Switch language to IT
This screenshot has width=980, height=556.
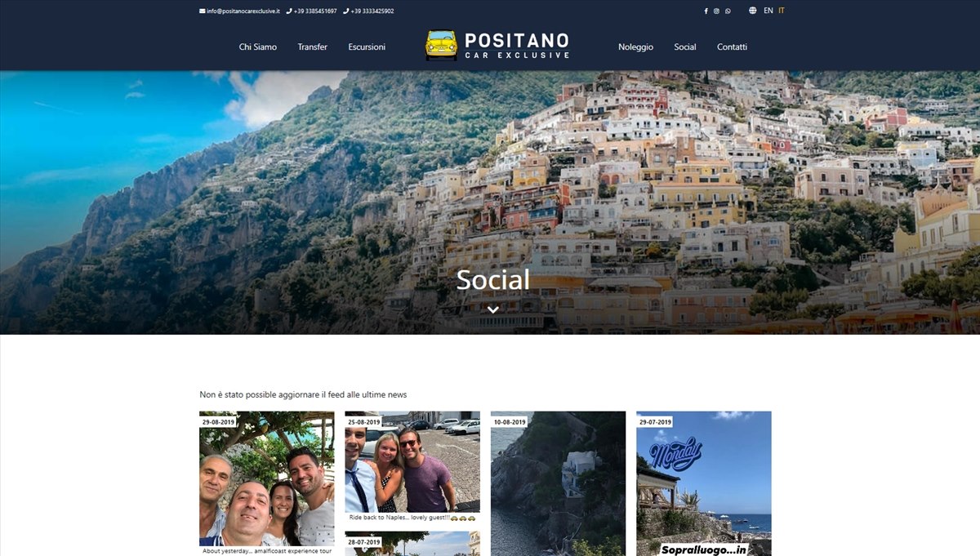point(782,11)
